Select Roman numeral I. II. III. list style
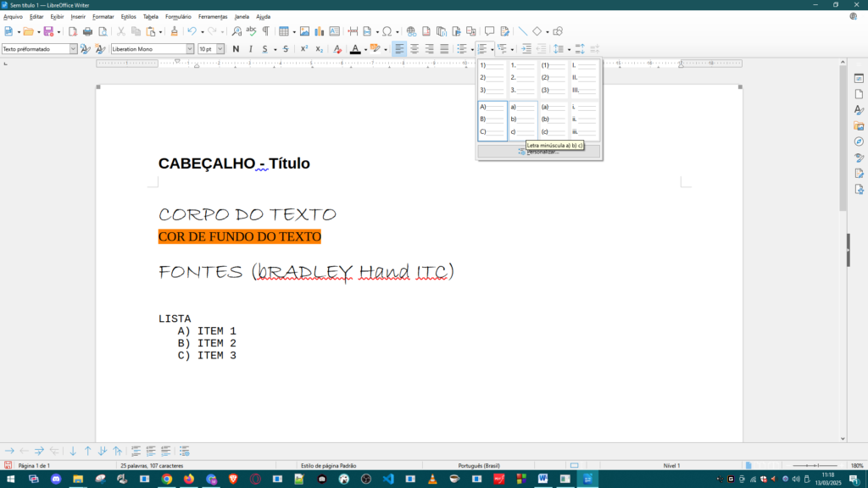This screenshot has width=868, height=488. 585,78
